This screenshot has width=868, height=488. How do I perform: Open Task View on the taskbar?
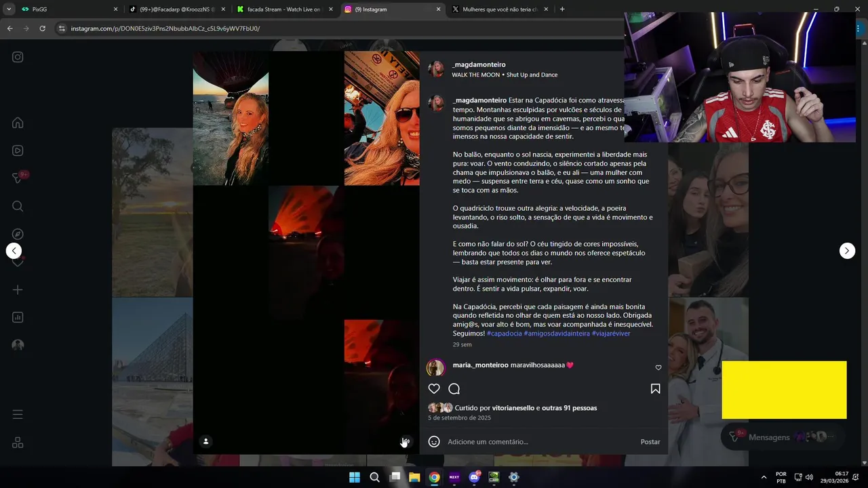395,477
